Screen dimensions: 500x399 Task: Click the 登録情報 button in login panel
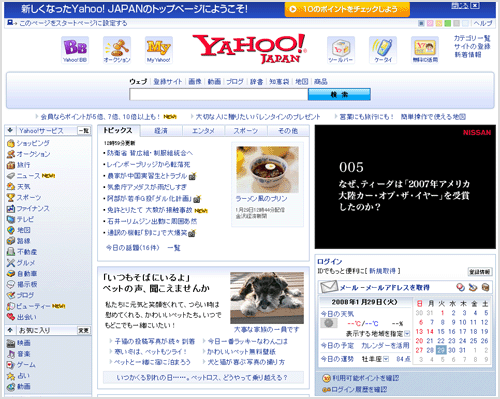coord(479,272)
